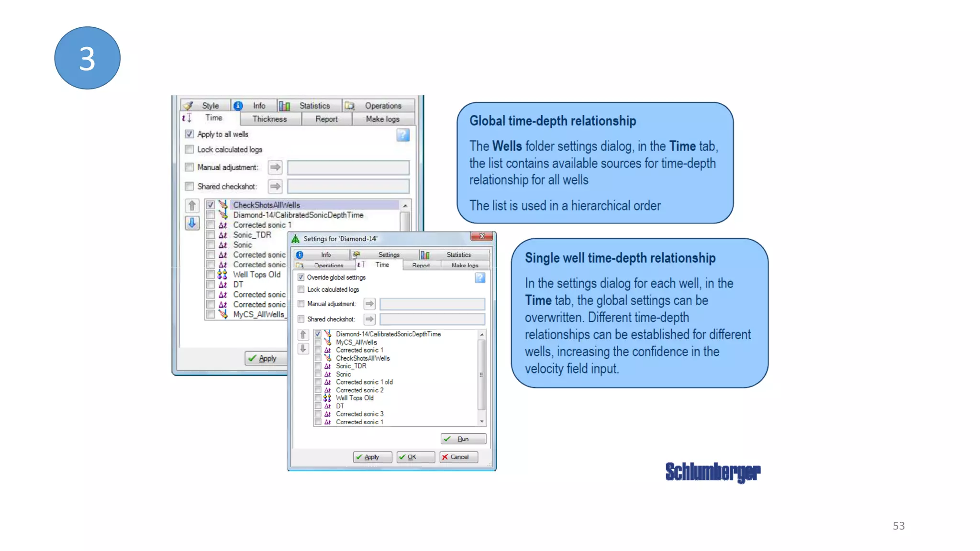Screen dimensions: 980x551
Task: Uncheck Apply to all wells
Action: (x=189, y=134)
